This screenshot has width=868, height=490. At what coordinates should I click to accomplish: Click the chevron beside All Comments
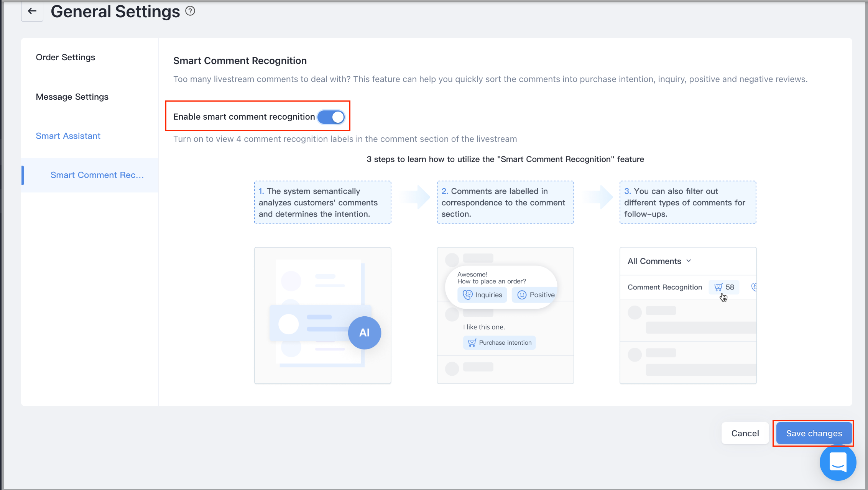pos(689,261)
